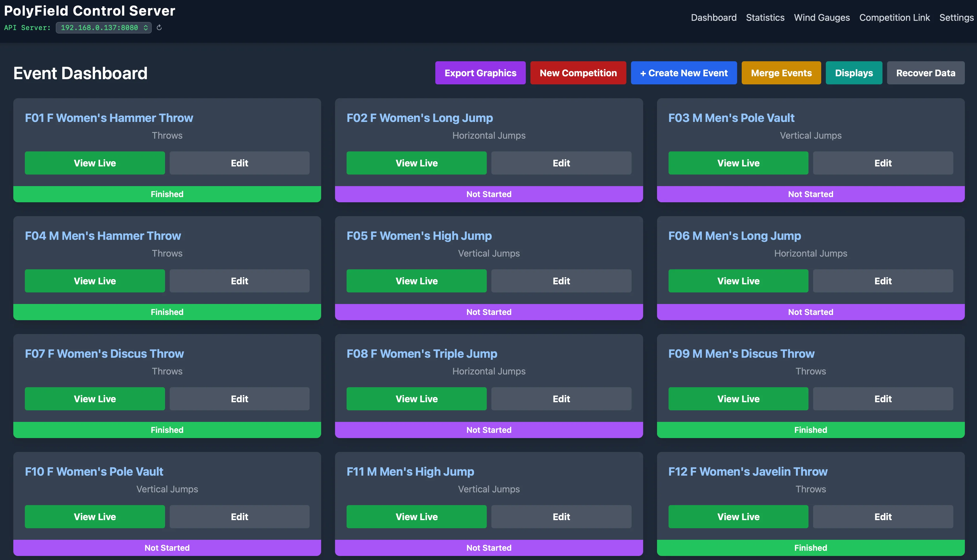
Task: Click the Recover Data button
Action: point(926,73)
